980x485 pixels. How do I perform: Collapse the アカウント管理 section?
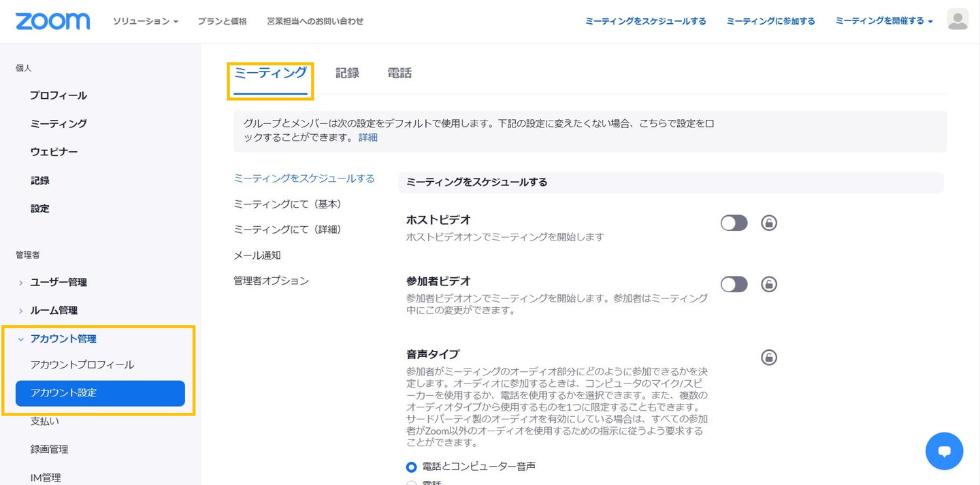63,339
